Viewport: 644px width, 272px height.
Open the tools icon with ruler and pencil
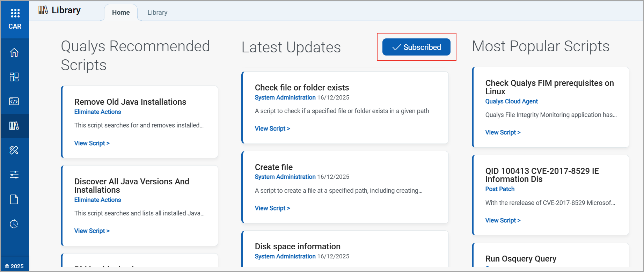coord(14,150)
